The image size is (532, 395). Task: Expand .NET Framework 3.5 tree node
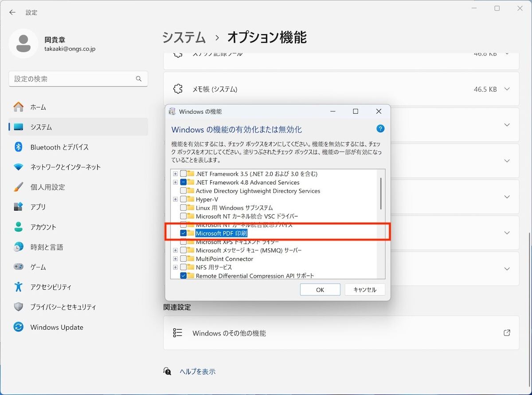coord(176,174)
